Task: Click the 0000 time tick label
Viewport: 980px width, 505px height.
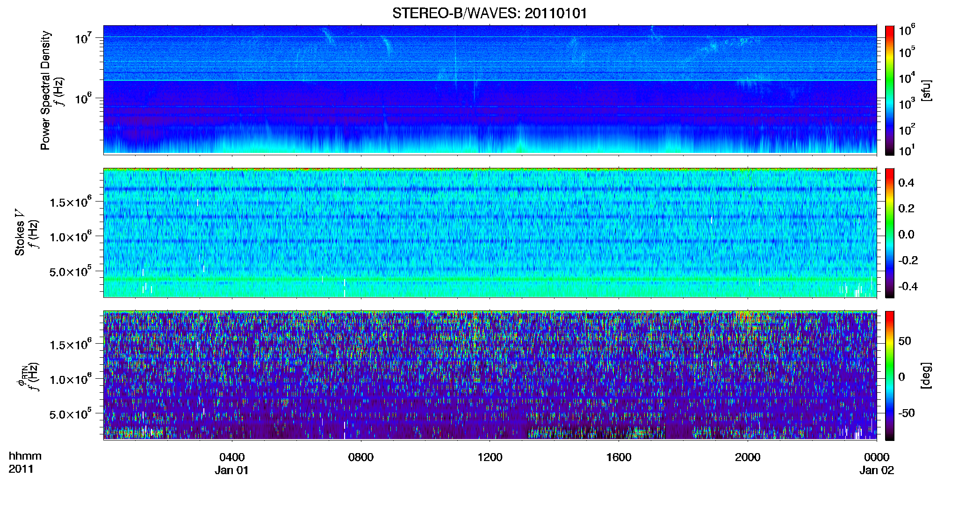Action: click(x=877, y=457)
